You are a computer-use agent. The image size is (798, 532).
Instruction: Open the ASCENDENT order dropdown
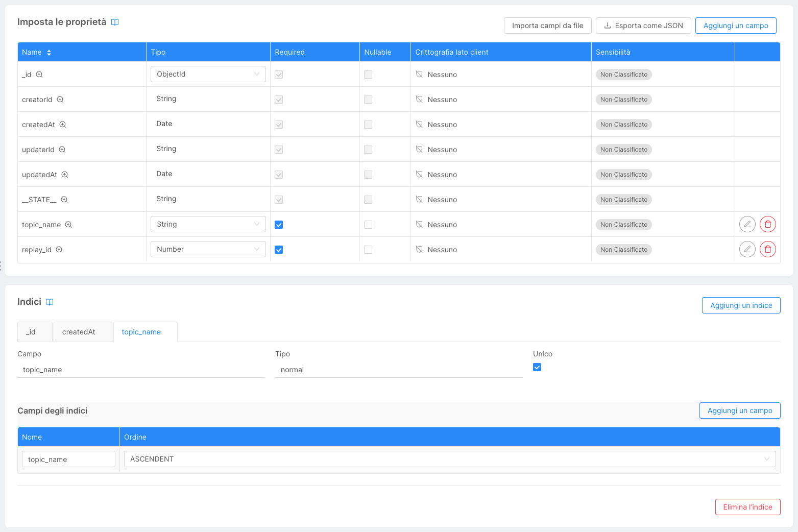(x=450, y=458)
